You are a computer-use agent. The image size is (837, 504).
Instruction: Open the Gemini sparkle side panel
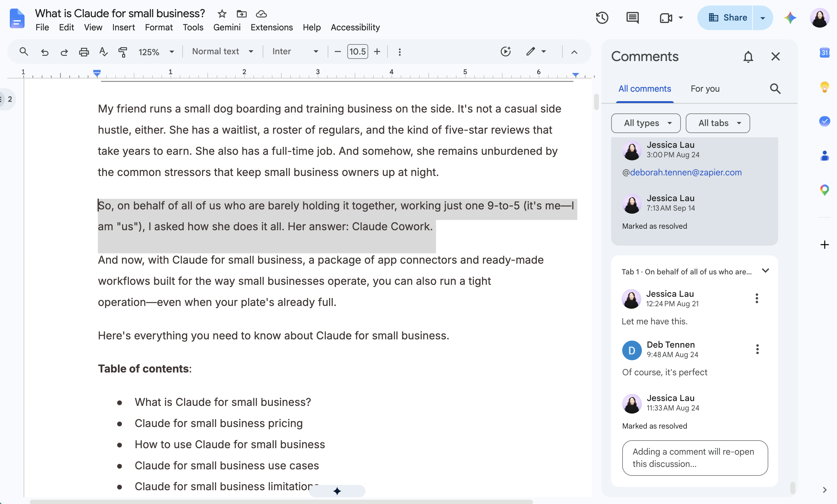pos(790,18)
